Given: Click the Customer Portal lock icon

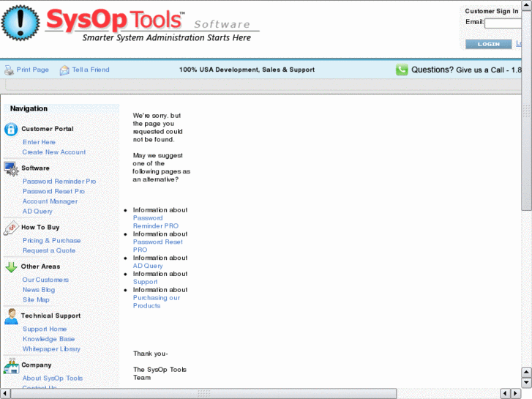Looking at the screenshot, I should [11, 130].
